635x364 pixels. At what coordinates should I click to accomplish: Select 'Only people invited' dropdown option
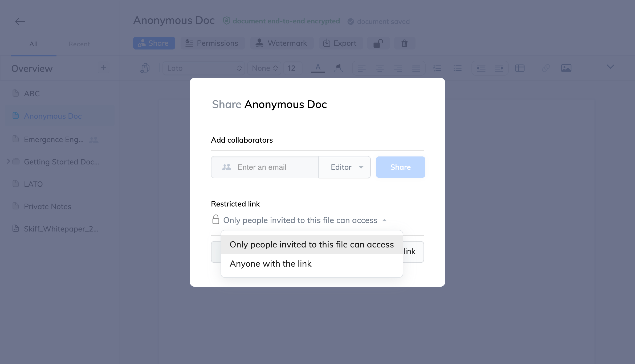tap(312, 245)
